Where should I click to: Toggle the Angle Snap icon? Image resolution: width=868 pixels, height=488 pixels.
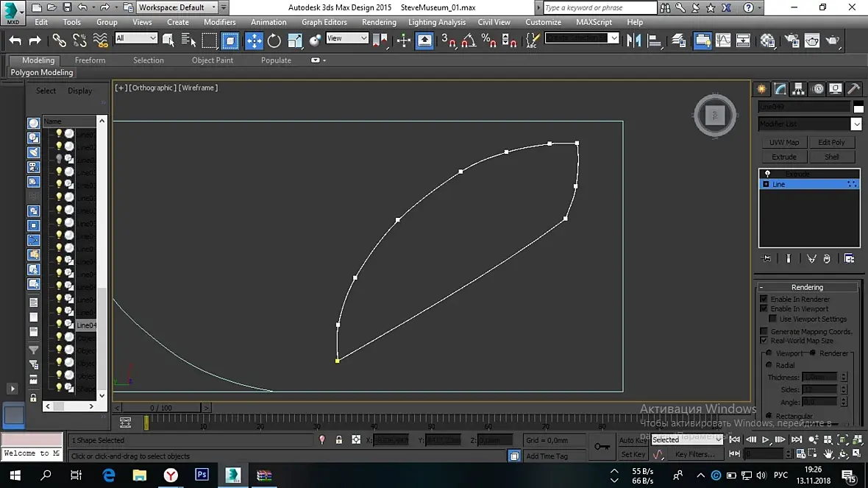(x=468, y=40)
